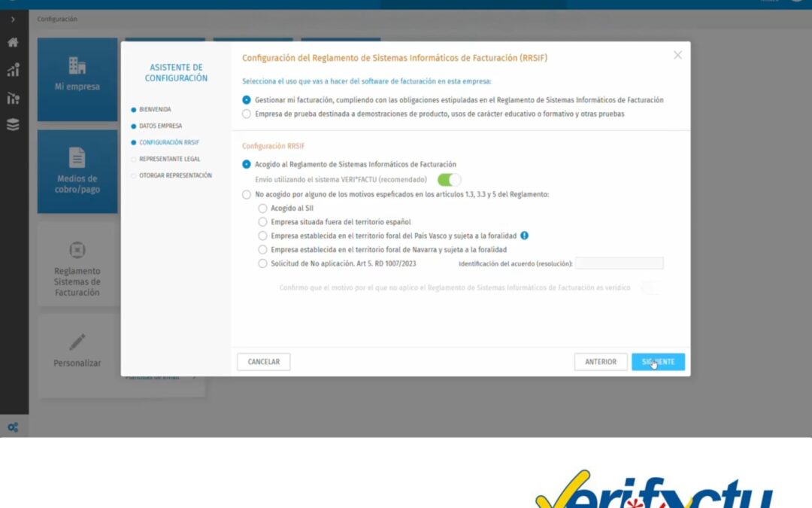812x508 pixels.
Task: Click the SIGUIENTE button
Action: coord(658,362)
